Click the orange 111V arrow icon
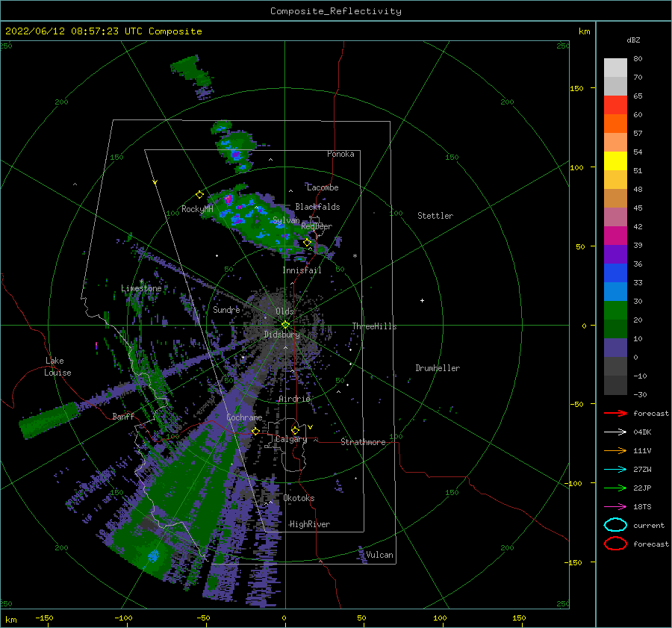The image size is (672, 628). click(x=615, y=450)
